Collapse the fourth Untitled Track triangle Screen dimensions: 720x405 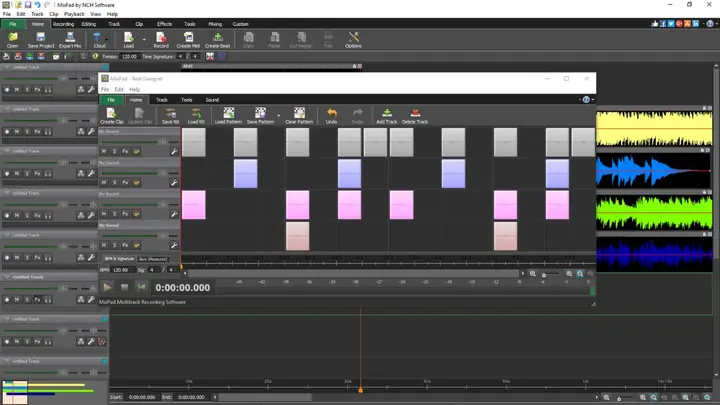coord(7,193)
